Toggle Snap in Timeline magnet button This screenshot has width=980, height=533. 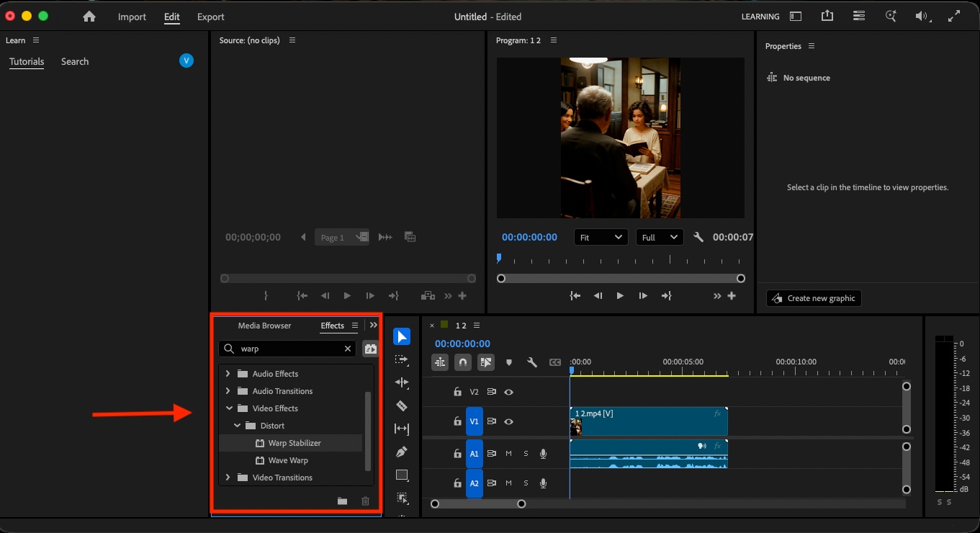click(463, 362)
